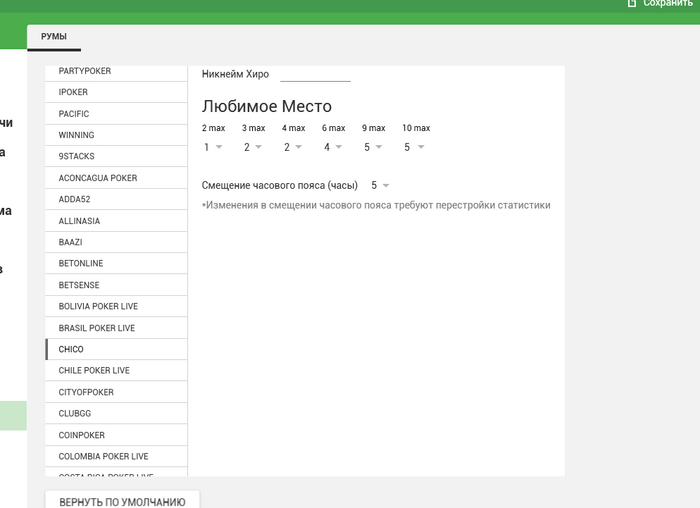Click the Сохранить button label
Image resolution: width=700 pixels, height=508 pixels.
pyautogui.click(x=668, y=3)
